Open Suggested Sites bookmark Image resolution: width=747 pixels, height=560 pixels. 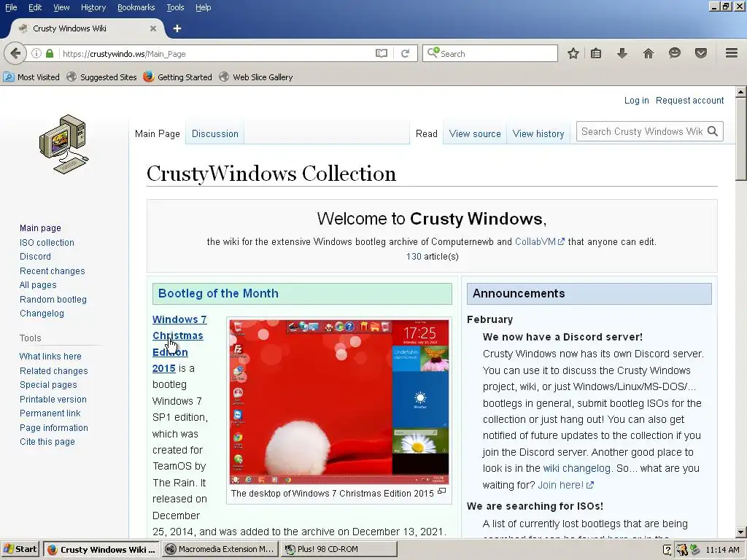point(101,77)
